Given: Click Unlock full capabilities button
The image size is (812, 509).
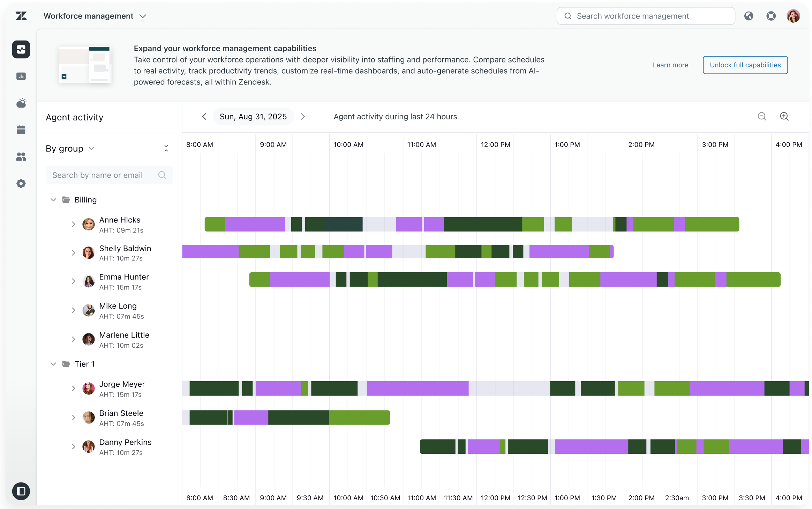Looking at the screenshot, I should coord(745,65).
